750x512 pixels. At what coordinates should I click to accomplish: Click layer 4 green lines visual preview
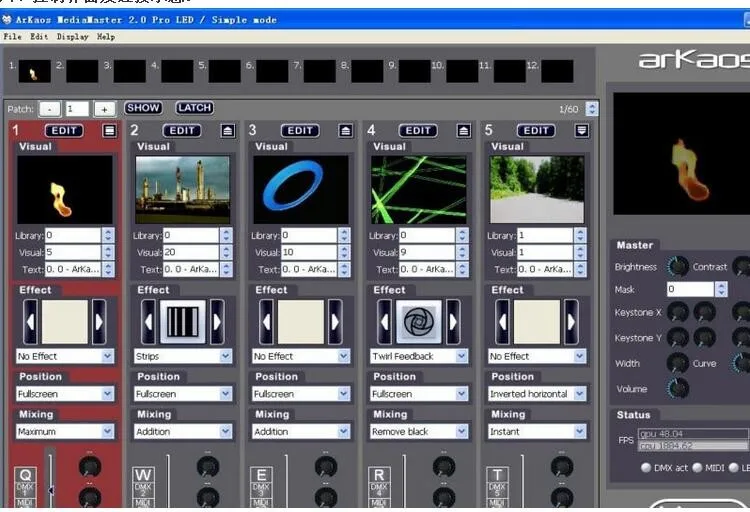tap(419, 189)
